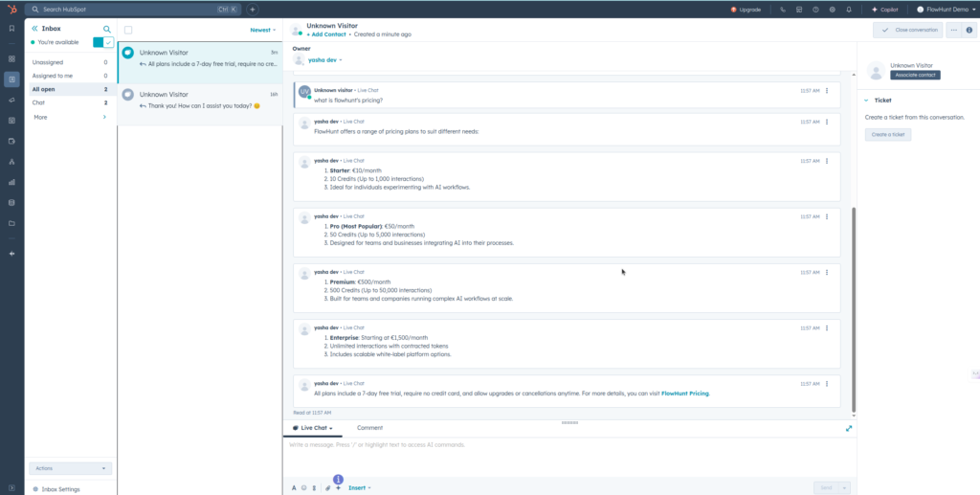Open more conversation actions ellipsis
Screen dimensions: 980x495
954,30
